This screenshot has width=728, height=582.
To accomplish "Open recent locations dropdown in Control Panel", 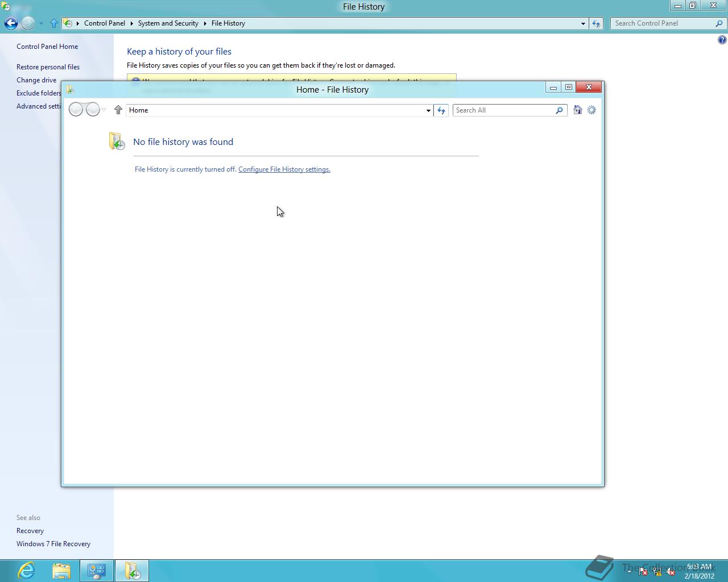I will tap(41, 23).
